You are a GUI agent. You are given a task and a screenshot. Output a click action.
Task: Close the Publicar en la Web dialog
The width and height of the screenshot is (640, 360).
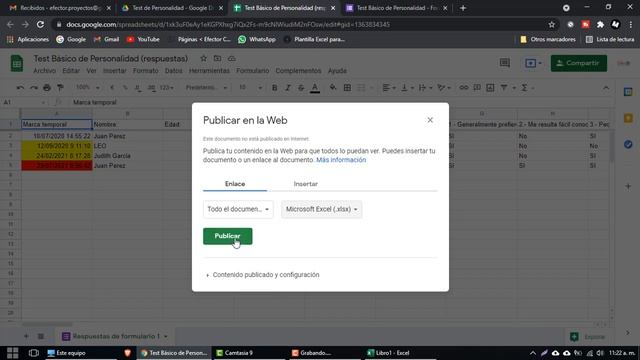[x=430, y=120]
